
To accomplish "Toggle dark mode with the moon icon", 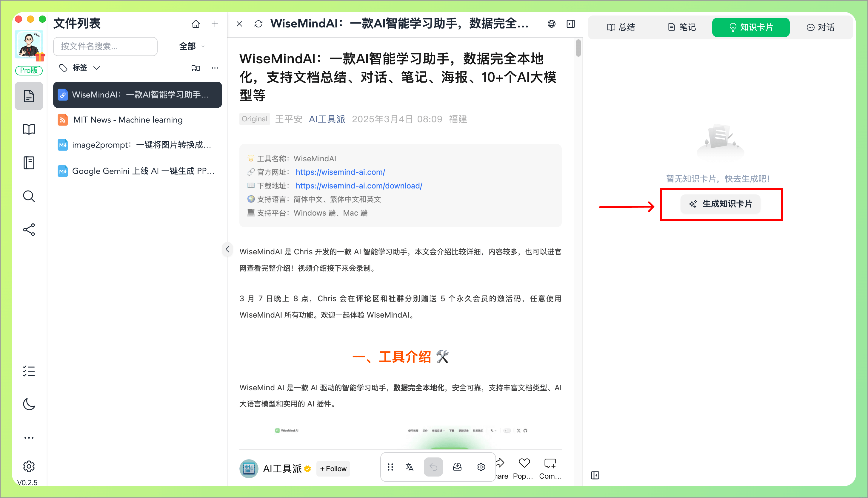I will 29,404.
